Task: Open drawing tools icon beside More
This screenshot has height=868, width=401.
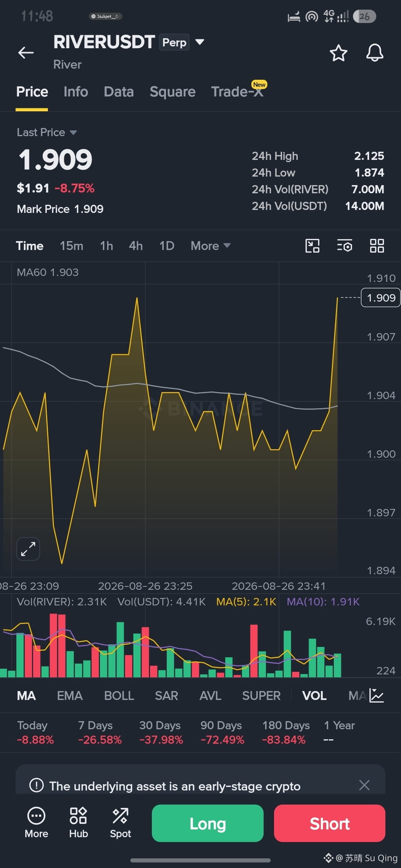Action: (312, 246)
